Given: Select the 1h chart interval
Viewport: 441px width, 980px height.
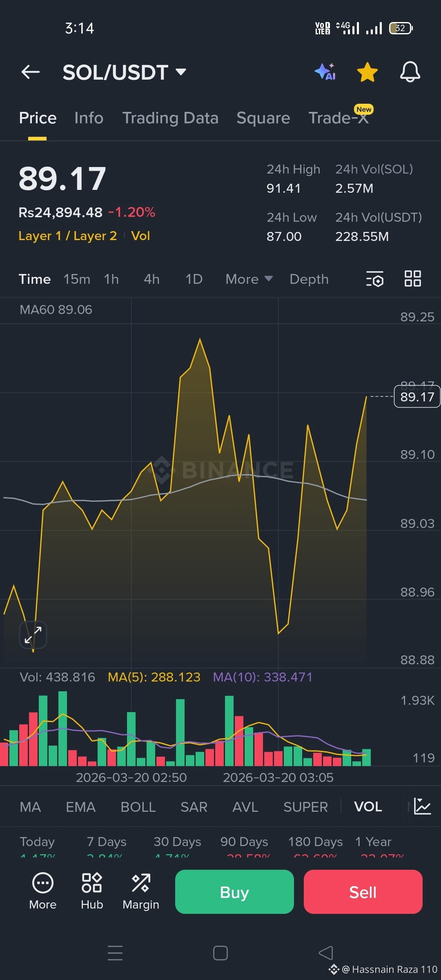Looking at the screenshot, I should pos(111,279).
